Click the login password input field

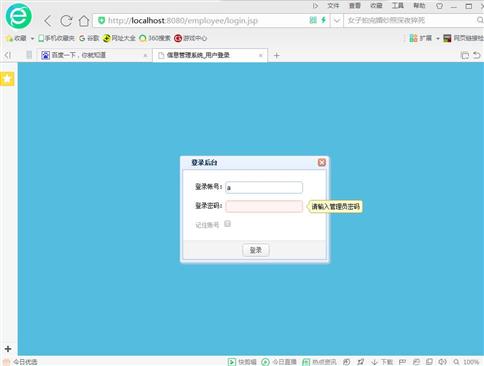pyautogui.click(x=264, y=206)
